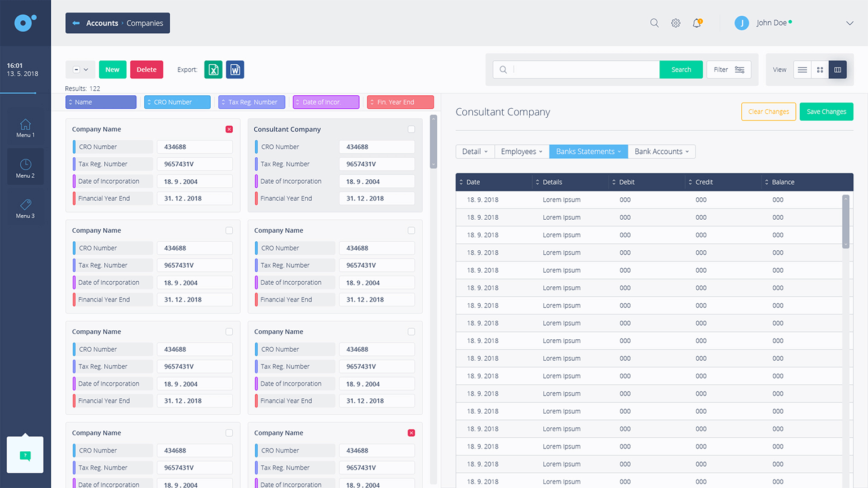Open the help chat widget
The width and height of the screenshot is (868, 488).
point(25,455)
